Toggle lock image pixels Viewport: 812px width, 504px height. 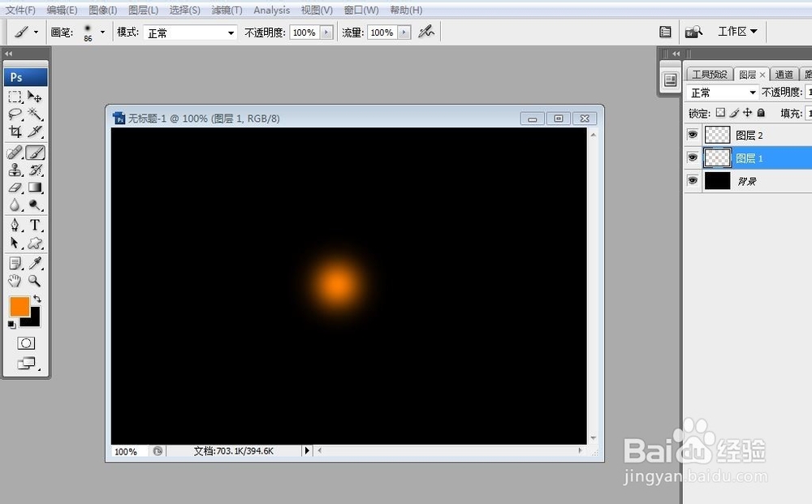734,112
